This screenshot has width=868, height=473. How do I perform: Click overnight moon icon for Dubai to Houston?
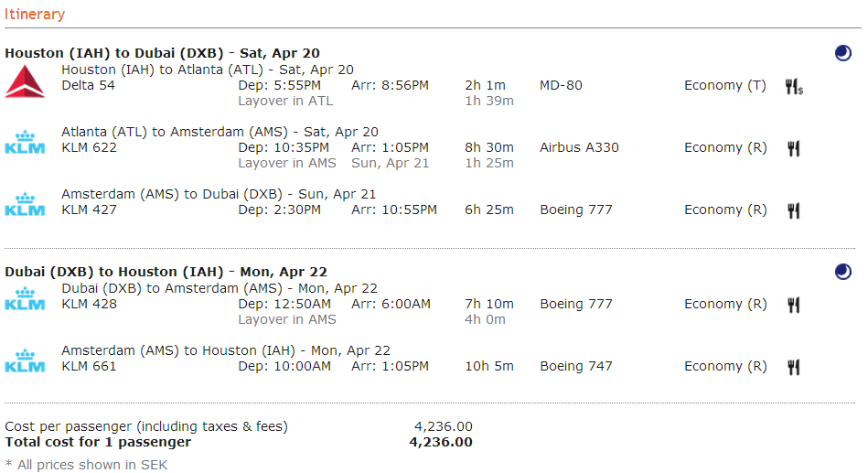tap(842, 272)
